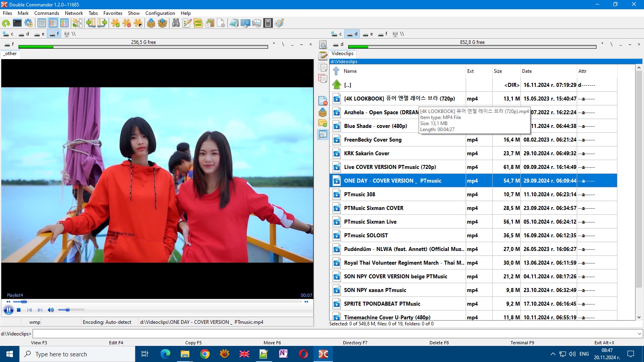Open the right panel drive d list button

point(338,44)
